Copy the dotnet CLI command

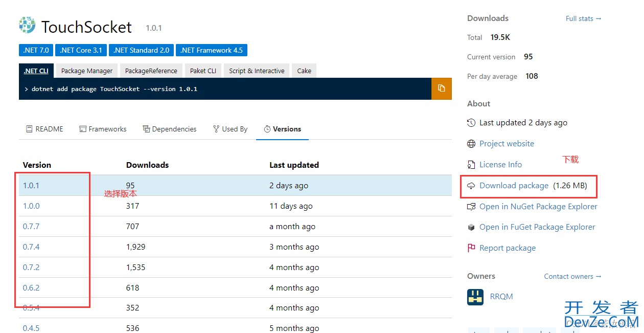coord(442,88)
